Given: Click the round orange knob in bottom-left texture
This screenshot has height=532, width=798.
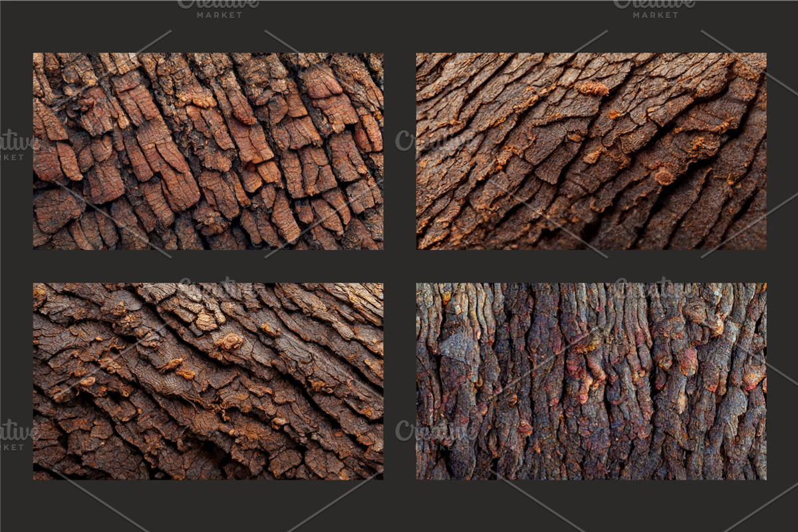Looking at the screenshot, I should click(x=229, y=341).
